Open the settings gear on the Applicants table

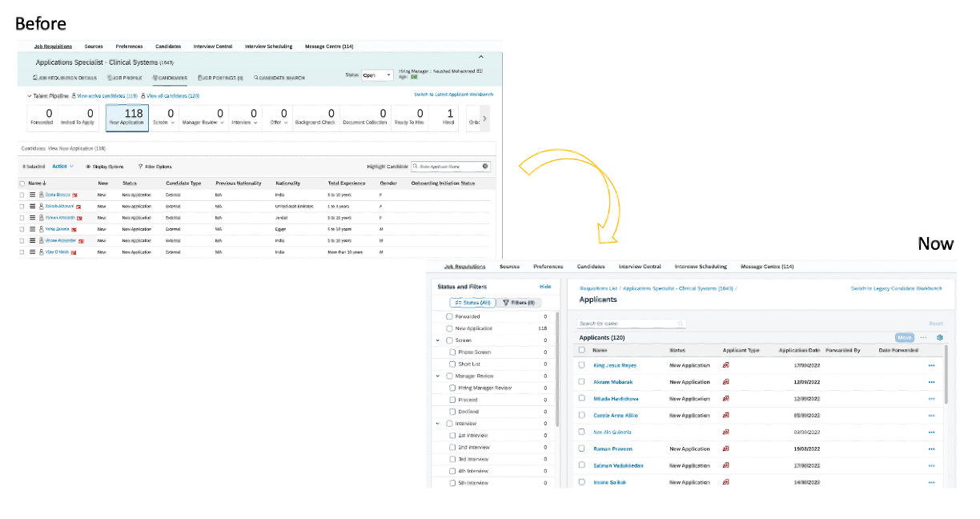[x=939, y=337]
